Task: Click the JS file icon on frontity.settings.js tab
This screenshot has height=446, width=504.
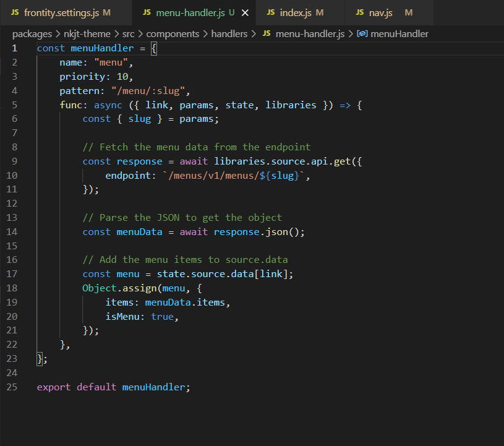Action: [x=15, y=12]
